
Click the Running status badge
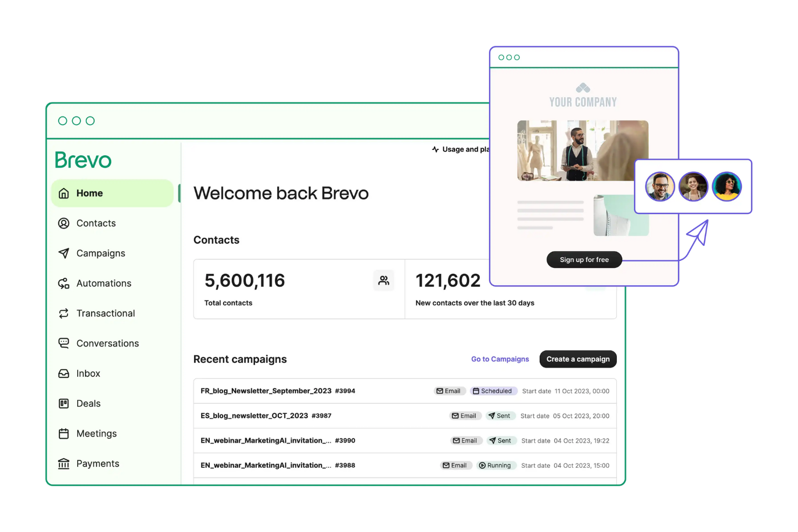[x=495, y=466]
